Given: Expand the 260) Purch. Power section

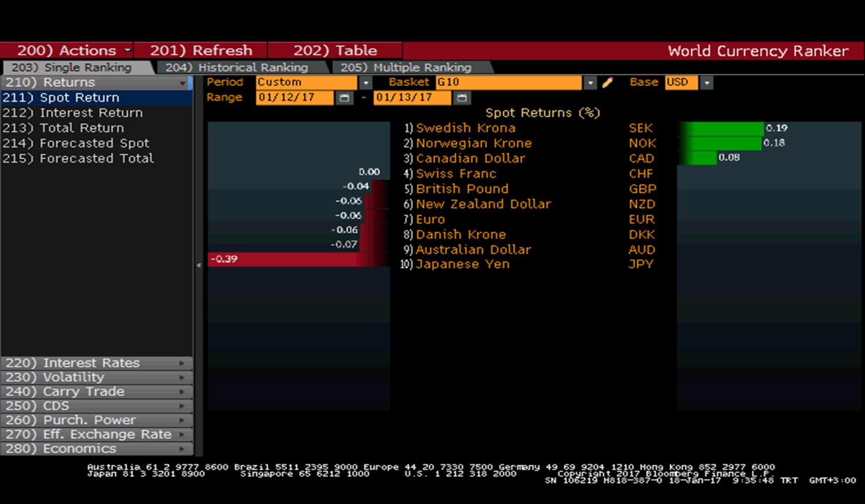Looking at the screenshot, I should coord(97,420).
